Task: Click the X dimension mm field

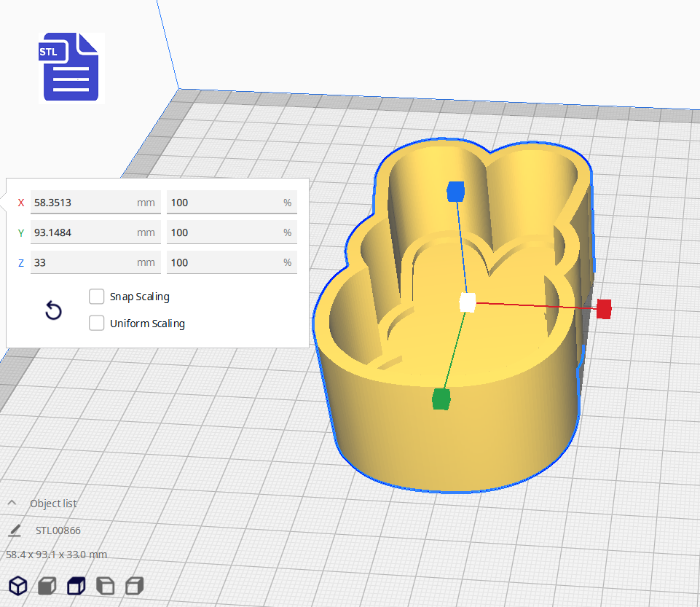Action: [84, 203]
